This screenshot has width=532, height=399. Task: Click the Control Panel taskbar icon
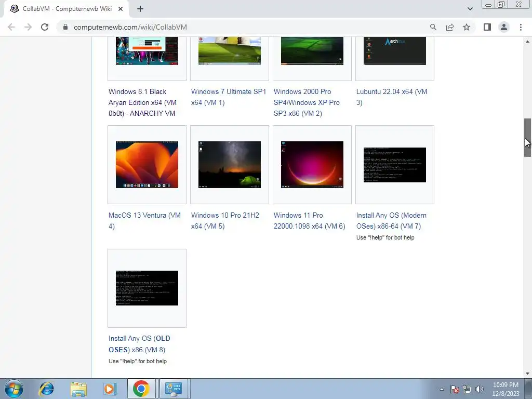click(x=174, y=389)
